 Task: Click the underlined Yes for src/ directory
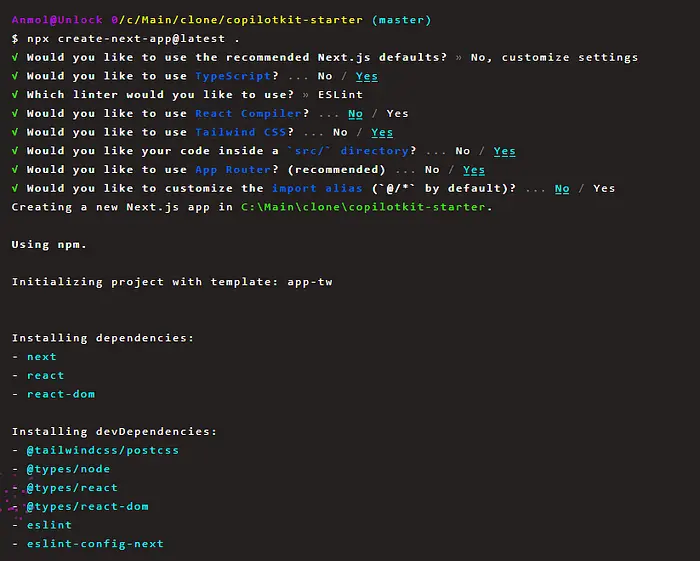pyautogui.click(x=504, y=151)
